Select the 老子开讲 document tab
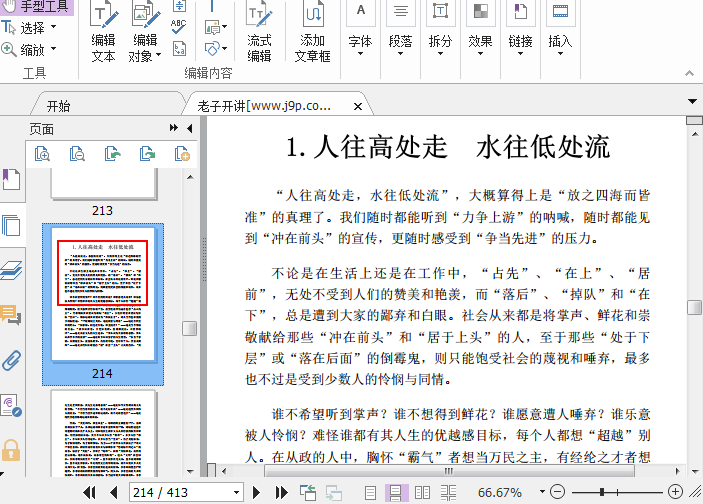703x504 pixels. point(265,105)
